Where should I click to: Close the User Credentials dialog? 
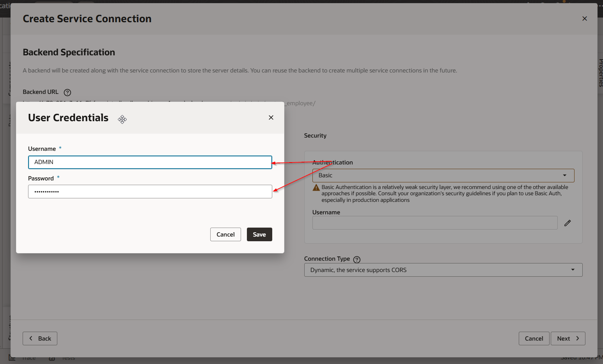[x=271, y=118]
